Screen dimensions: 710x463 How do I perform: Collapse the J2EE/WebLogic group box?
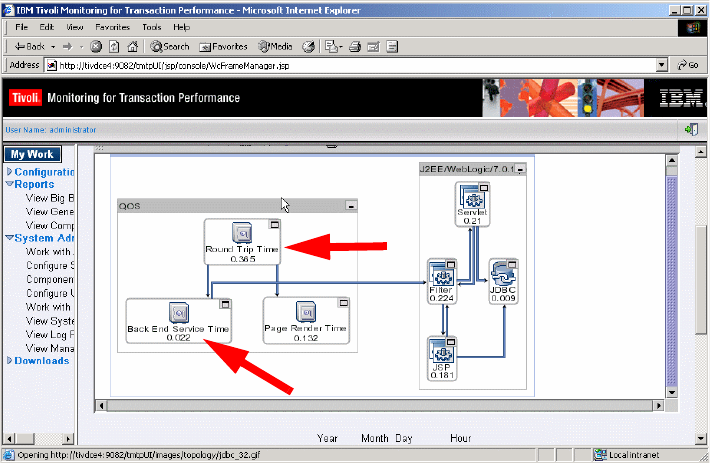(520, 169)
